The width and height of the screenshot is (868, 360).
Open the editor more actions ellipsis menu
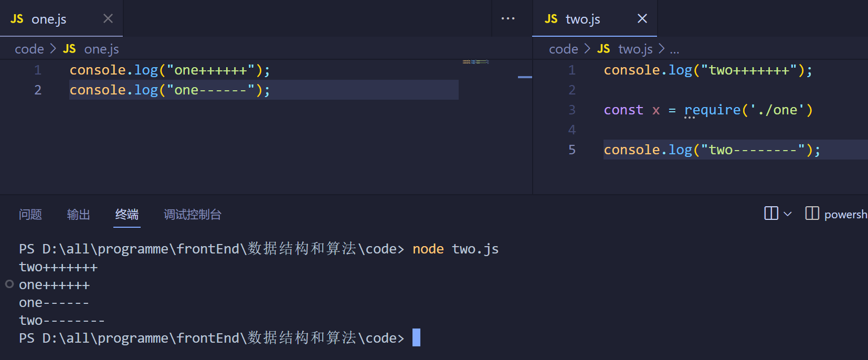tap(507, 19)
